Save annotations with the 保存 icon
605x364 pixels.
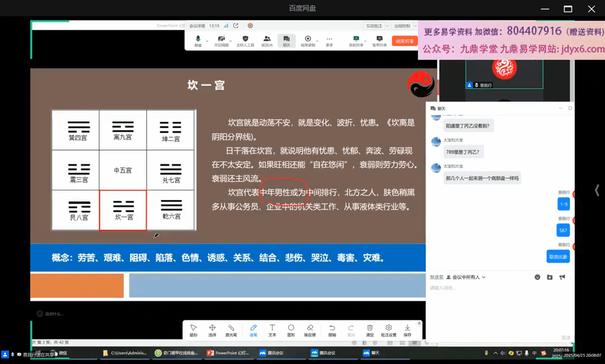[x=407, y=330]
